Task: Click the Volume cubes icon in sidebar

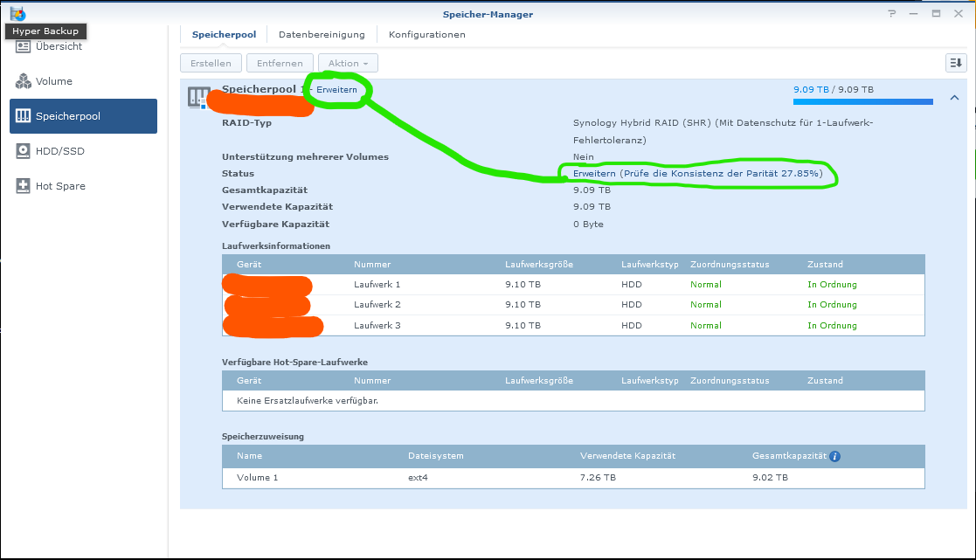Action: point(23,81)
